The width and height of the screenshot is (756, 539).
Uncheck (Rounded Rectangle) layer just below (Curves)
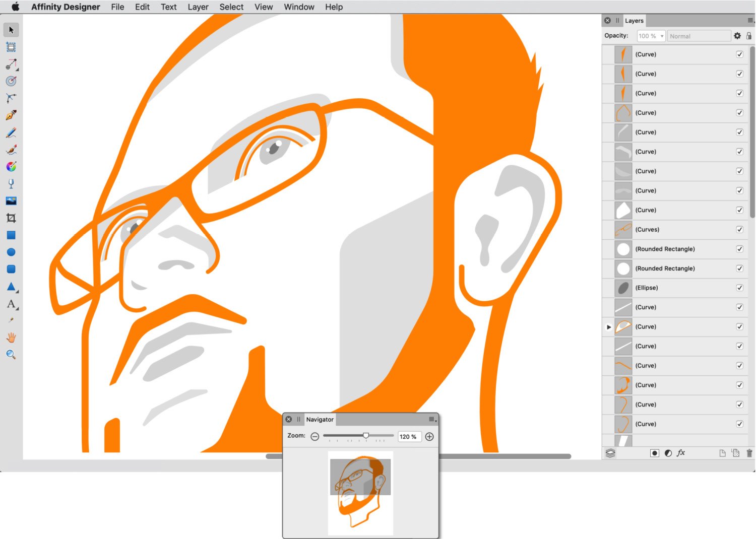point(739,249)
